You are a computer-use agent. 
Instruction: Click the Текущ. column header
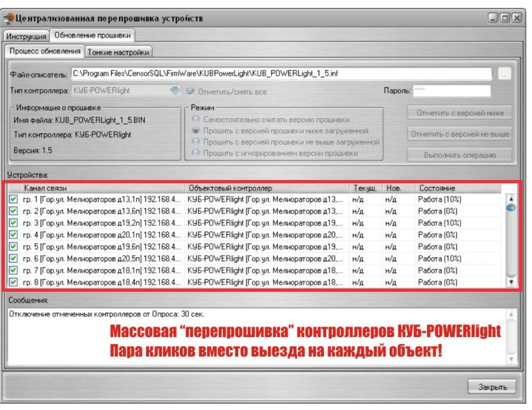[x=366, y=188]
